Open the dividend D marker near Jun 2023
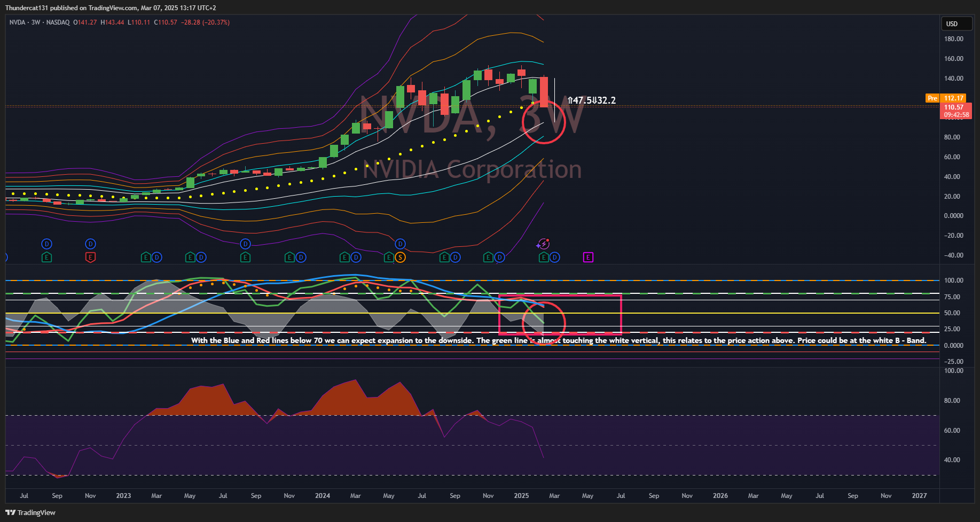The width and height of the screenshot is (980, 522). tap(201, 258)
